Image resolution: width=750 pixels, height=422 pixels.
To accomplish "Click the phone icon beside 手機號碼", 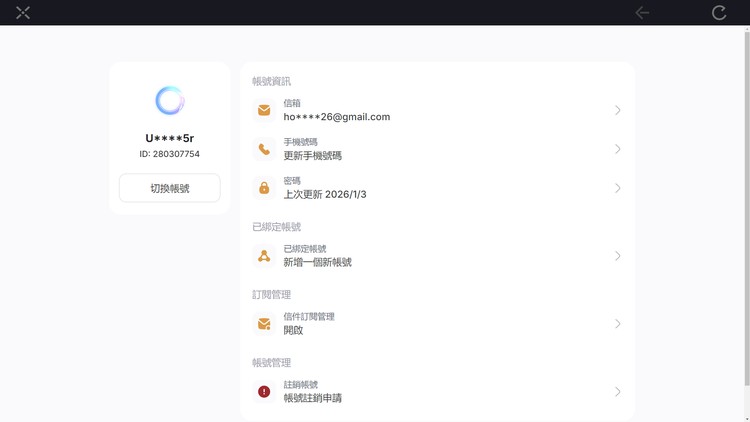I will [264, 149].
